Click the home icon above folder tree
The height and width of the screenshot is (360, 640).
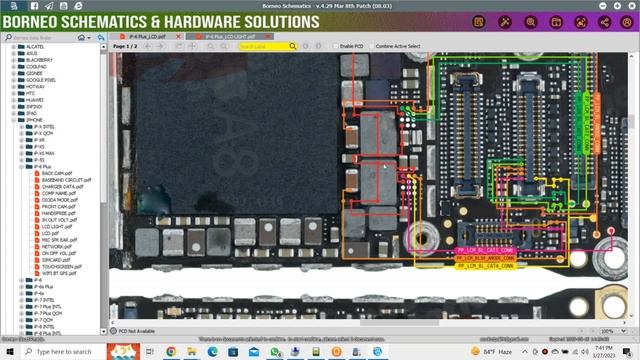click(x=81, y=38)
